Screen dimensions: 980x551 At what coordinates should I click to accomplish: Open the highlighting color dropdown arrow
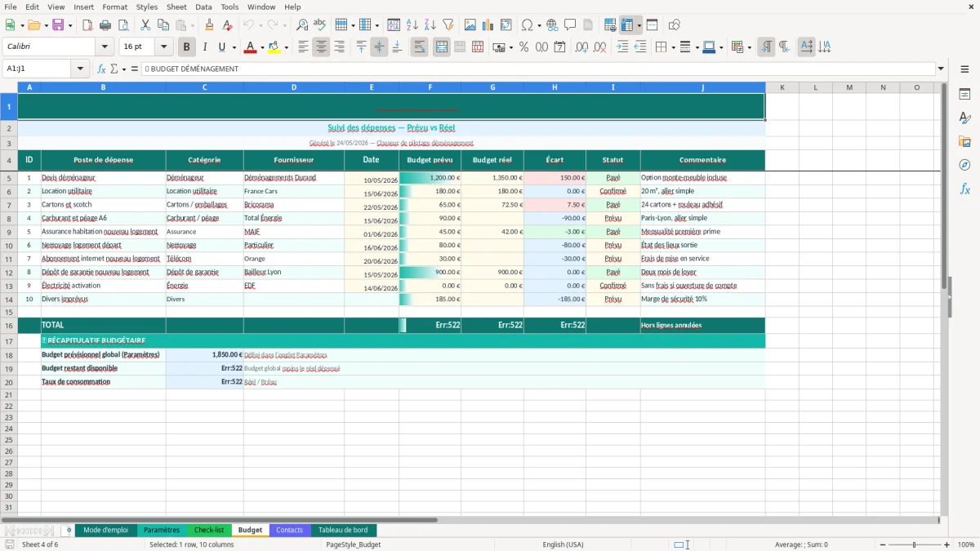coord(286,47)
